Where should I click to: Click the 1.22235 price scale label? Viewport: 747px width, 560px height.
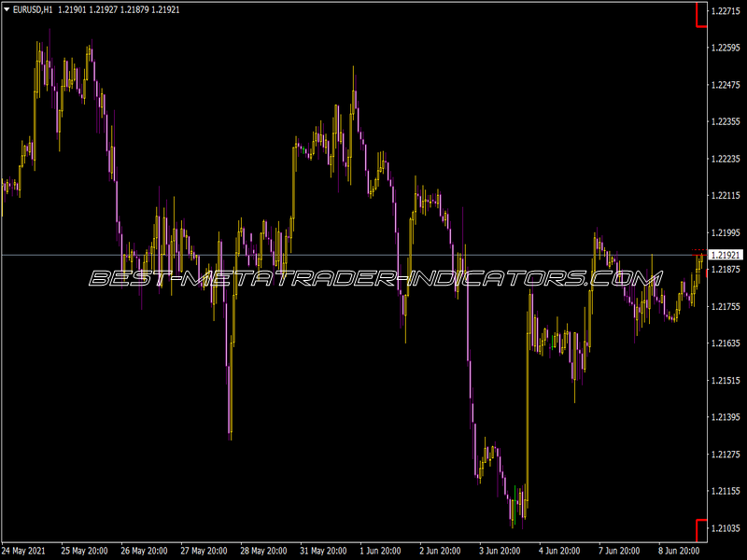tap(726, 159)
